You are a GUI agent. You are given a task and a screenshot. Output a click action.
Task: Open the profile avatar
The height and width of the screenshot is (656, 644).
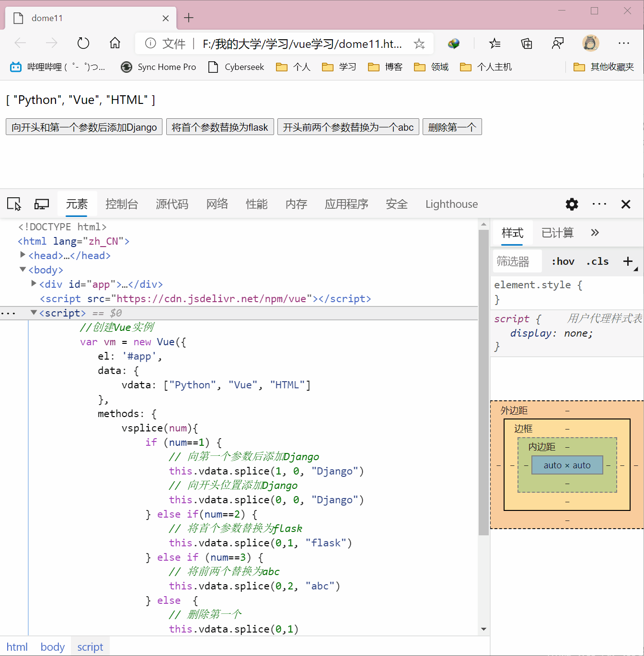pyautogui.click(x=591, y=44)
